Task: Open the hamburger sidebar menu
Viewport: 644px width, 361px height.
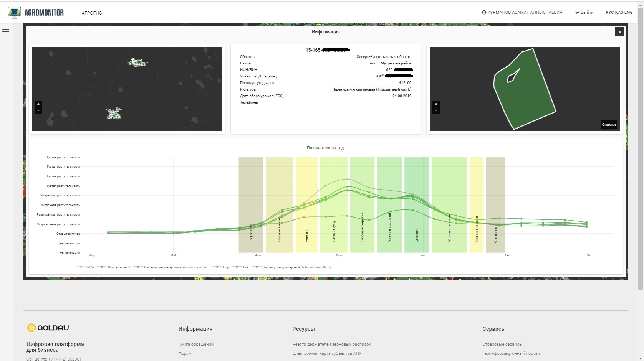Action: point(6,30)
